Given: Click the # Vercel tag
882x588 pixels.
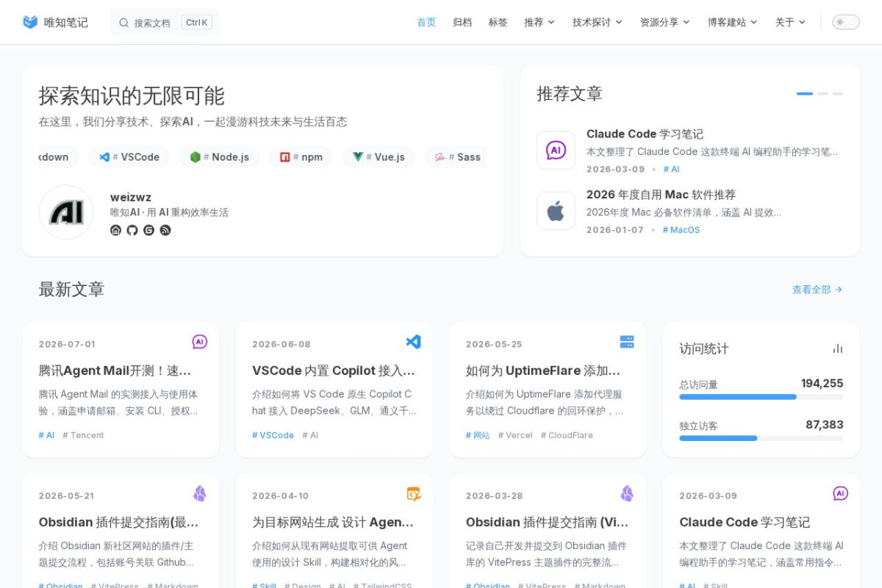Looking at the screenshot, I should 515,435.
